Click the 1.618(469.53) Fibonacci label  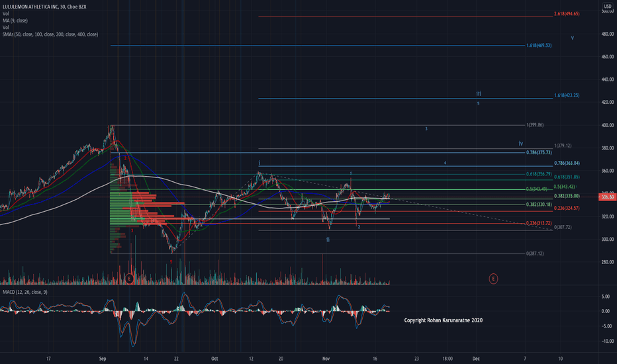pyautogui.click(x=539, y=46)
